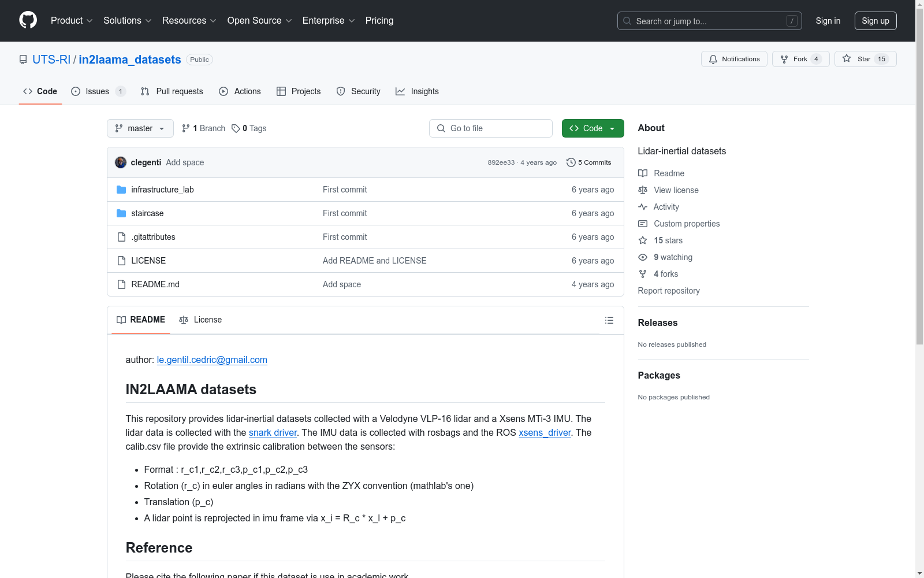
Task: Focus the Go to file input
Action: pyautogui.click(x=491, y=128)
